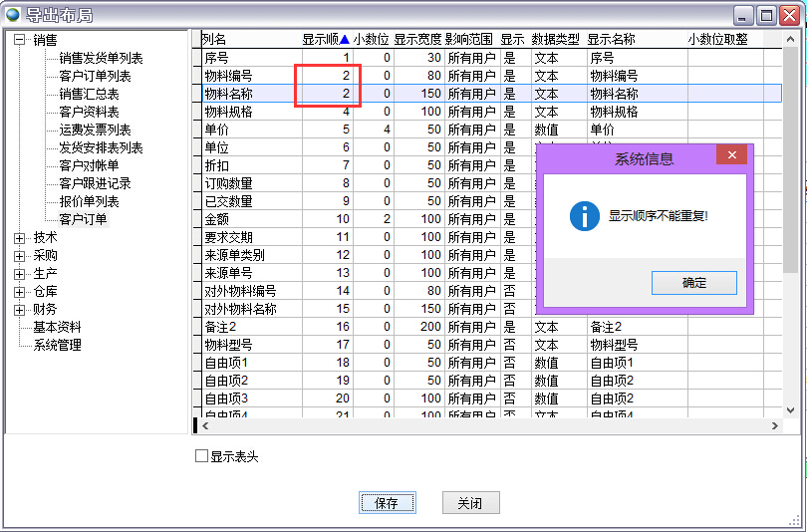
Task: Select the 物料规格 row name cell
Action: (228, 112)
